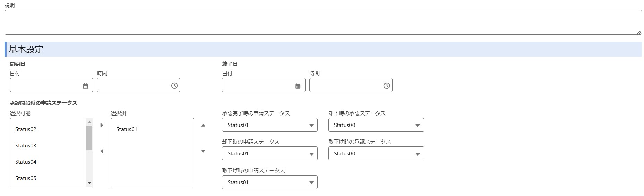This screenshot has height=196, width=644.
Task: Open 取下げ時の承認ステータス dropdown
Action: [376, 153]
